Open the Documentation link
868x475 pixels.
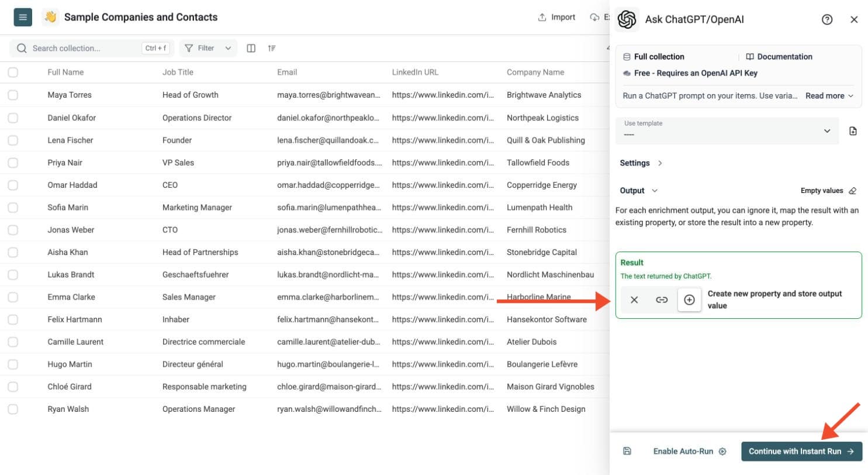tap(779, 57)
